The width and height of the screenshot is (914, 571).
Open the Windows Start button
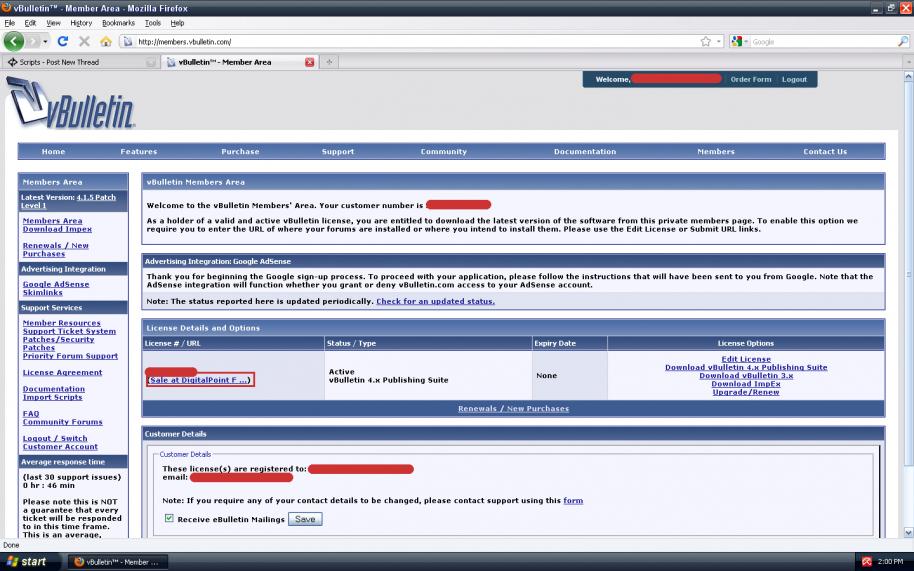point(30,562)
